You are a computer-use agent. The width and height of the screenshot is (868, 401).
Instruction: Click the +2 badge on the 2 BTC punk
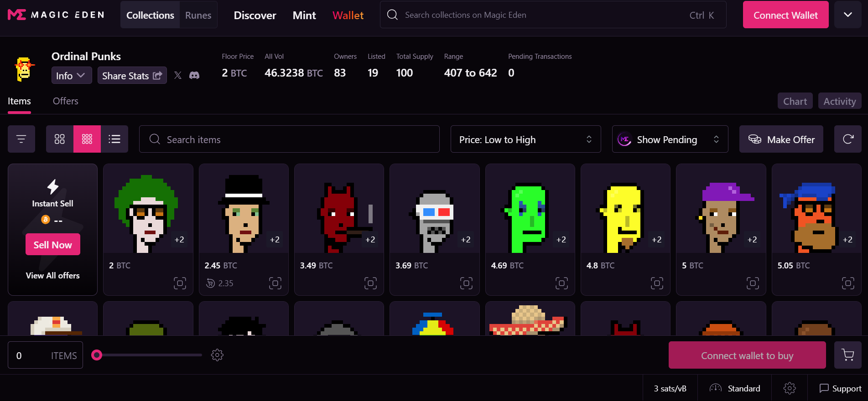(179, 240)
